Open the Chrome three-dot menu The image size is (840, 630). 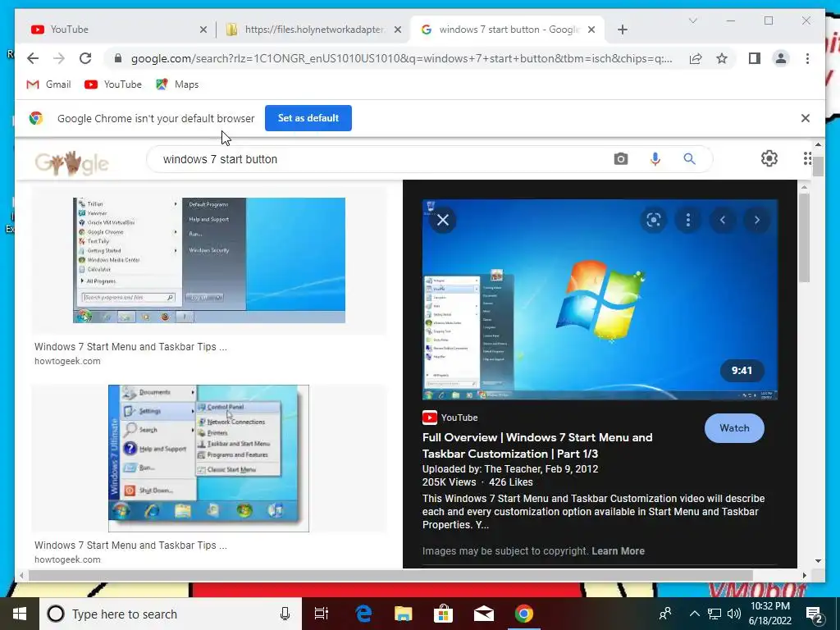[807, 58]
